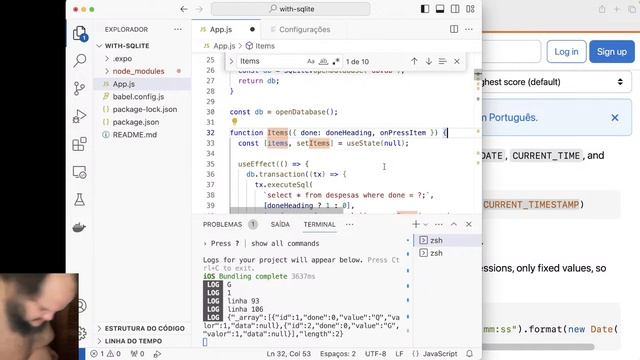Open errors and warnings in status bar

click(x=106, y=354)
